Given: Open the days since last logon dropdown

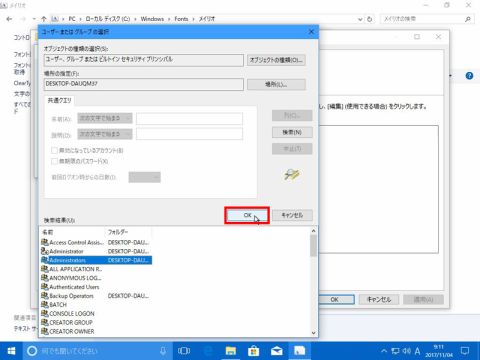Looking at the screenshot, I should pos(144,177).
